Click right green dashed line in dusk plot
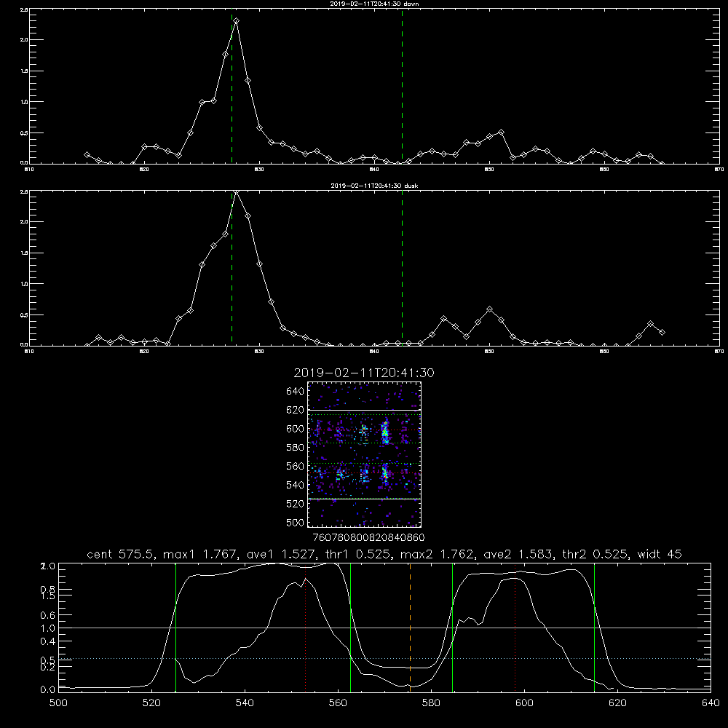 click(x=402, y=269)
